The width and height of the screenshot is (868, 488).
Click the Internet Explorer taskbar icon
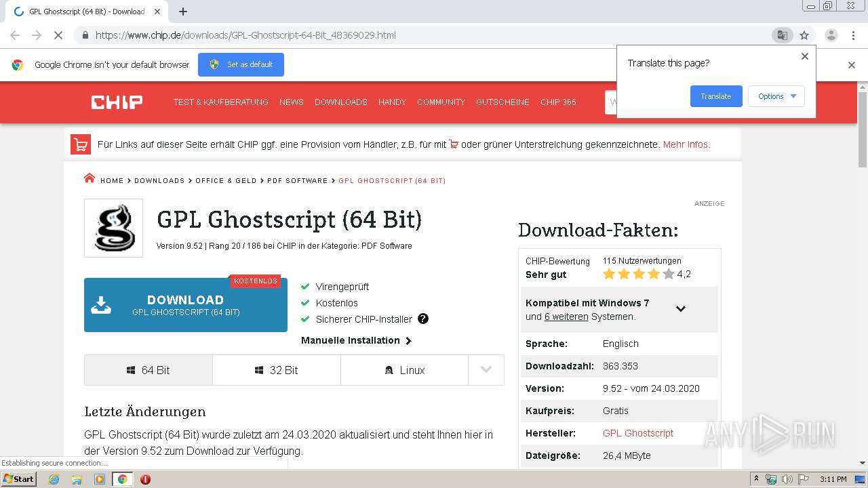click(x=54, y=479)
